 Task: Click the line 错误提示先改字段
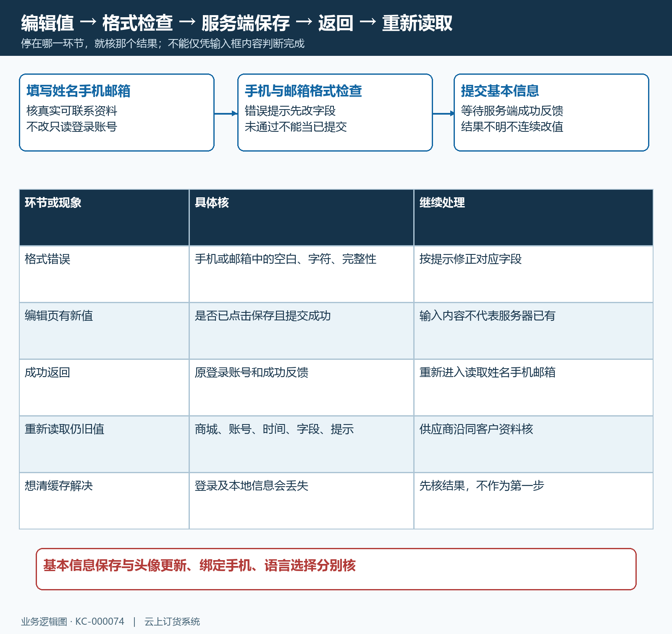pyautogui.click(x=290, y=111)
